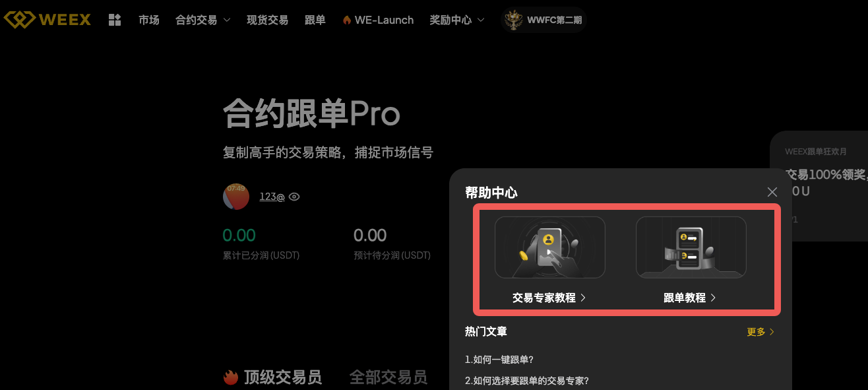Image resolution: width=868 pixels, height=390 pixels.
Task: Click the WE-Launch flame icon
Action: pyautogui.click(x=347, y=20)
